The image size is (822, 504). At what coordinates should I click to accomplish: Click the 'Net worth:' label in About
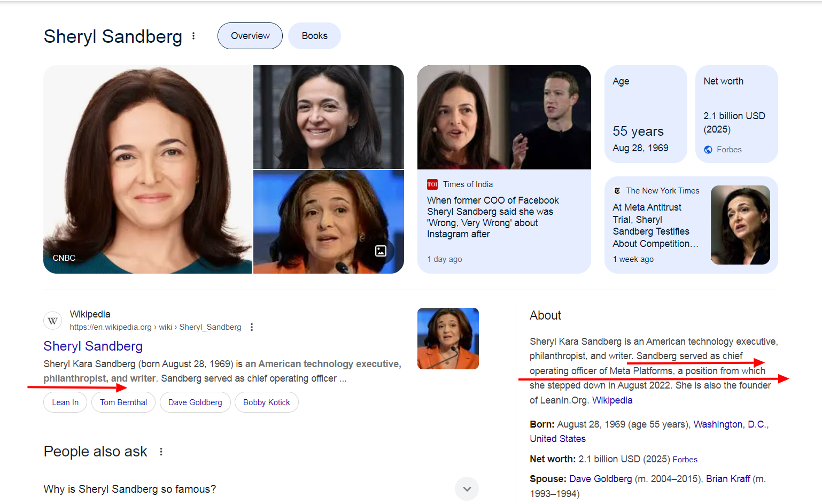553,459
